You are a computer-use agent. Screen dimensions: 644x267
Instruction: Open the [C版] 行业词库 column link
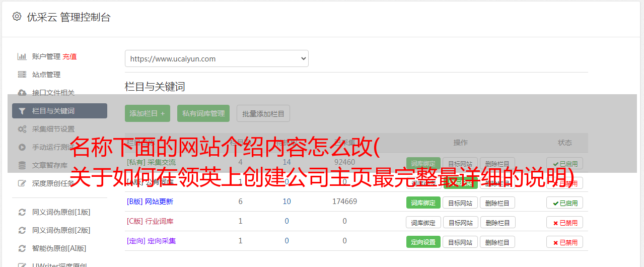150,221
